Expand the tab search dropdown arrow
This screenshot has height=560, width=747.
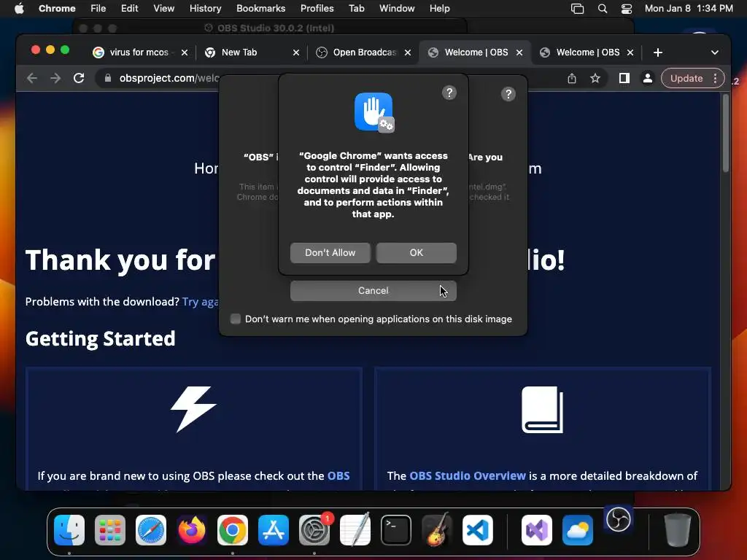pos(715,52)
